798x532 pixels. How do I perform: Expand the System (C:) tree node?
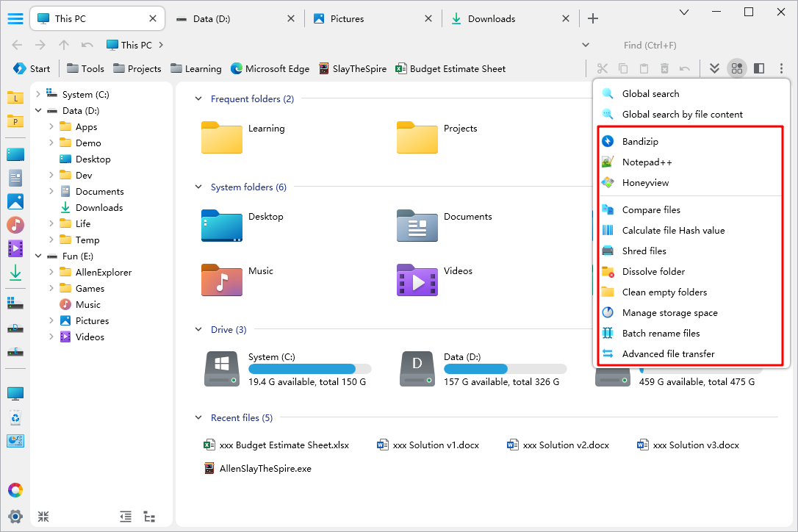point(38,94)
